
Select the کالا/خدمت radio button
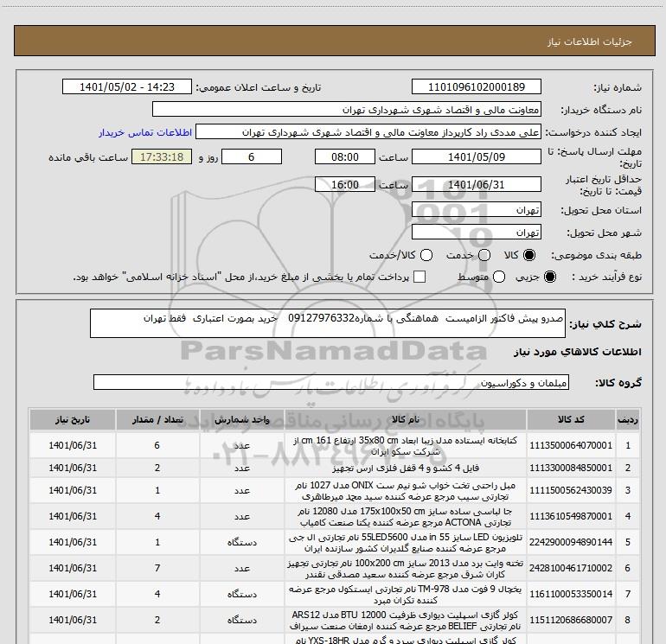pyautogui.click(x=426, y=255)
